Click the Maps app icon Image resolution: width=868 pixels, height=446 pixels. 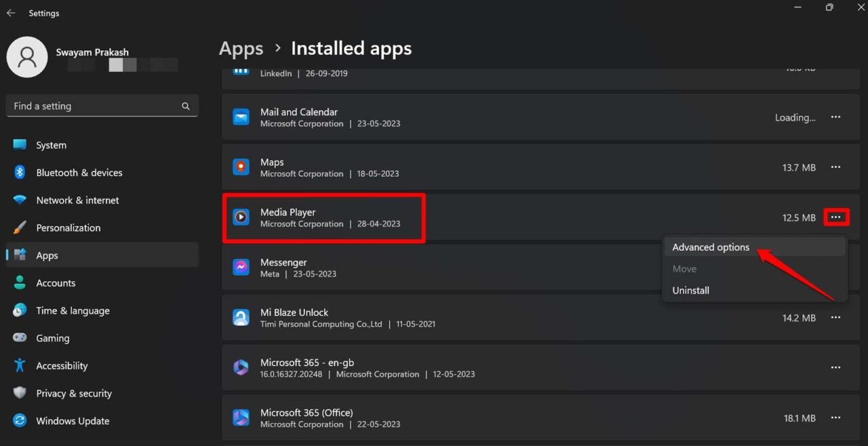pos(241,167)
